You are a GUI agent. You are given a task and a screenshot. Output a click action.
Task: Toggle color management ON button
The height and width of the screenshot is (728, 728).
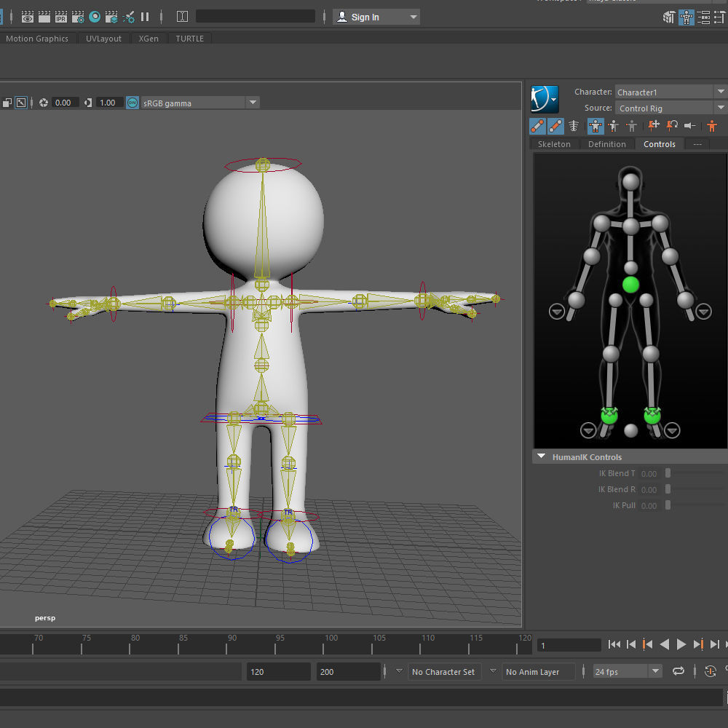(x=132, y=103)
